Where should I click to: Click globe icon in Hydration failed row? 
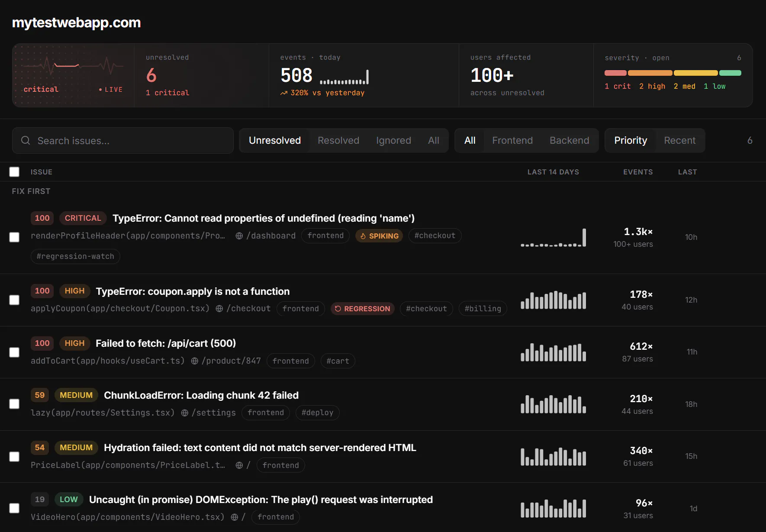coord(239,465)
